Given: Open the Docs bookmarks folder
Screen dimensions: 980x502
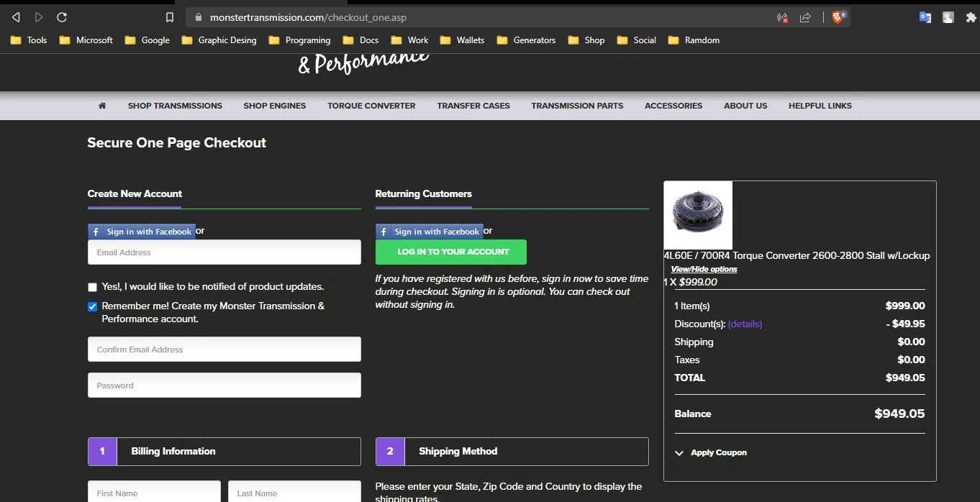Looking at the screenshot, I should click(x=360, y=40).
